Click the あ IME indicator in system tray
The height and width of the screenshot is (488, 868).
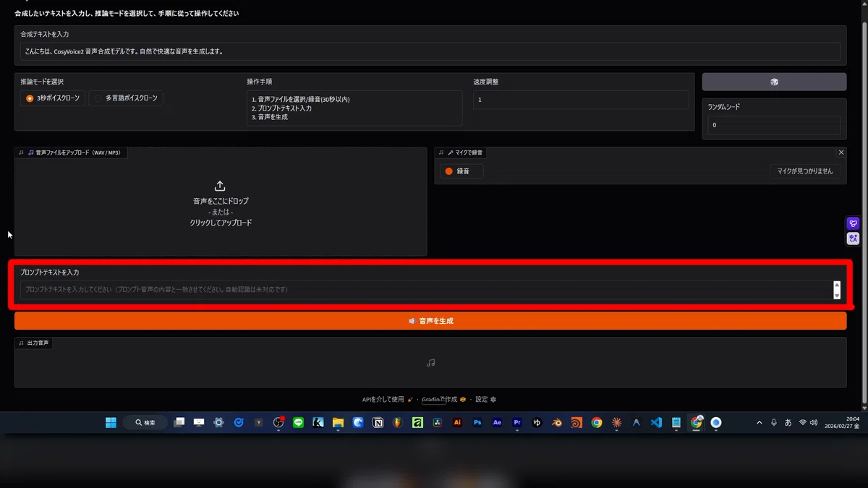pos(788,423)
